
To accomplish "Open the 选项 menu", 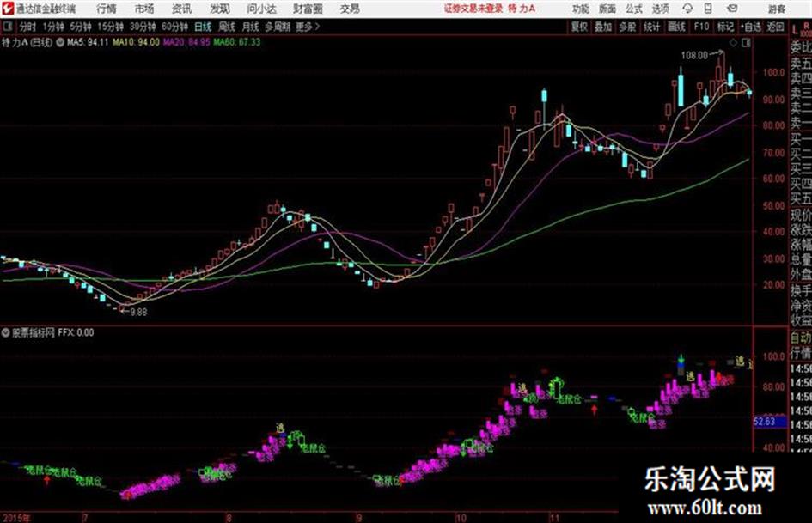I will coord(660,9).
